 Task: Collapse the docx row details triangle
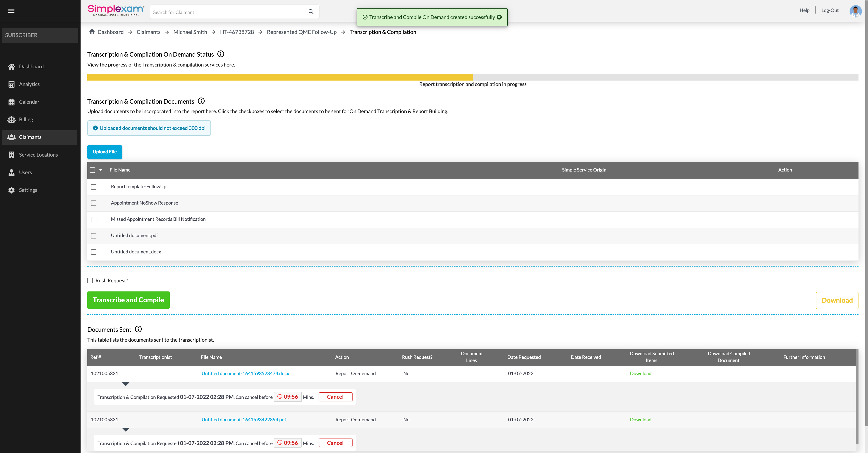[x=126, y=384]
